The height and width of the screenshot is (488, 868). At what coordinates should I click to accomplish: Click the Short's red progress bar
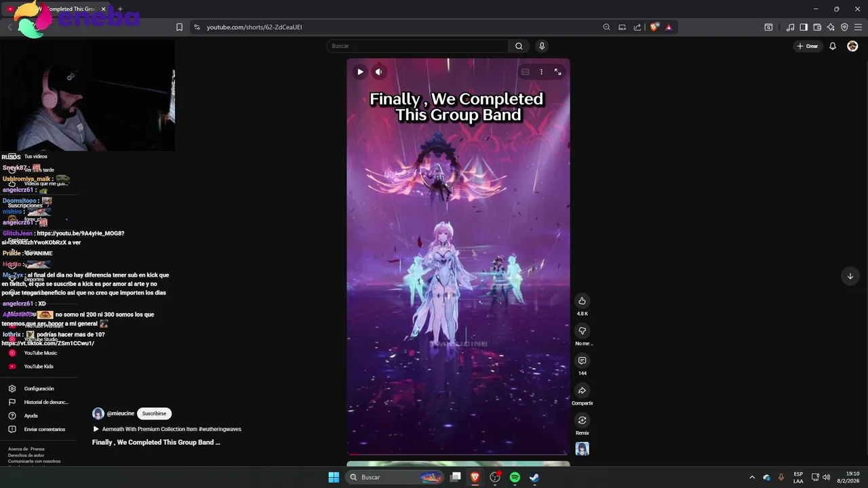point(458,454)
